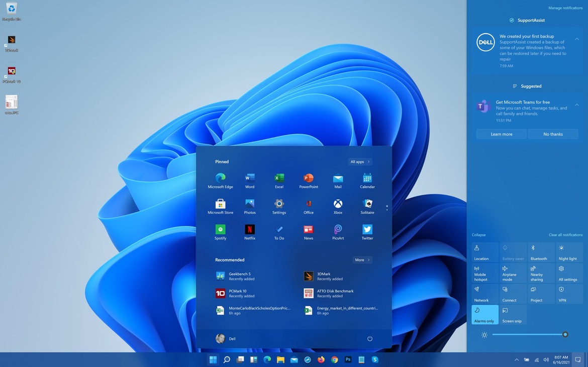588x367 pixels.
Task: Open Manage notifications link
Action: point(565,7)
